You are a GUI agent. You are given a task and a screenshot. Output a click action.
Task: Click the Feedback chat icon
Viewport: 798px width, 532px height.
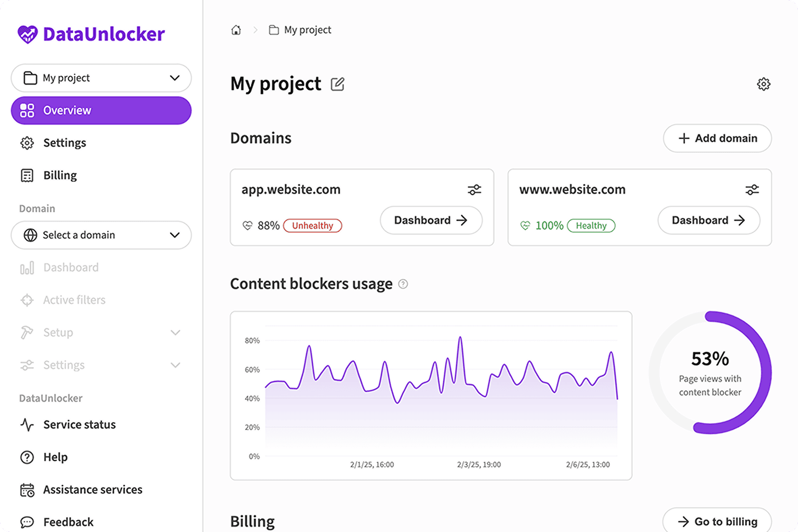pos(26,522)
